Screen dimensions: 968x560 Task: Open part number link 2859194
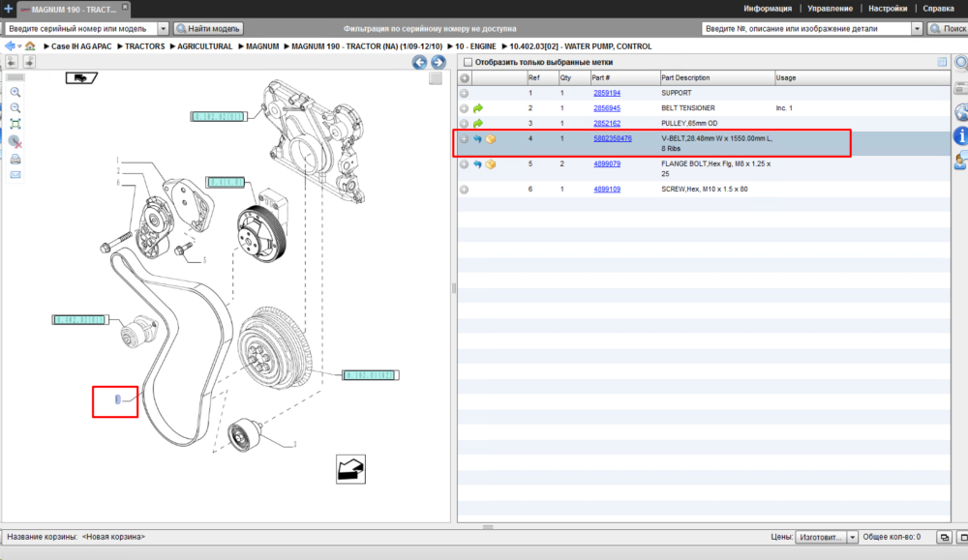tap(607, 93)
